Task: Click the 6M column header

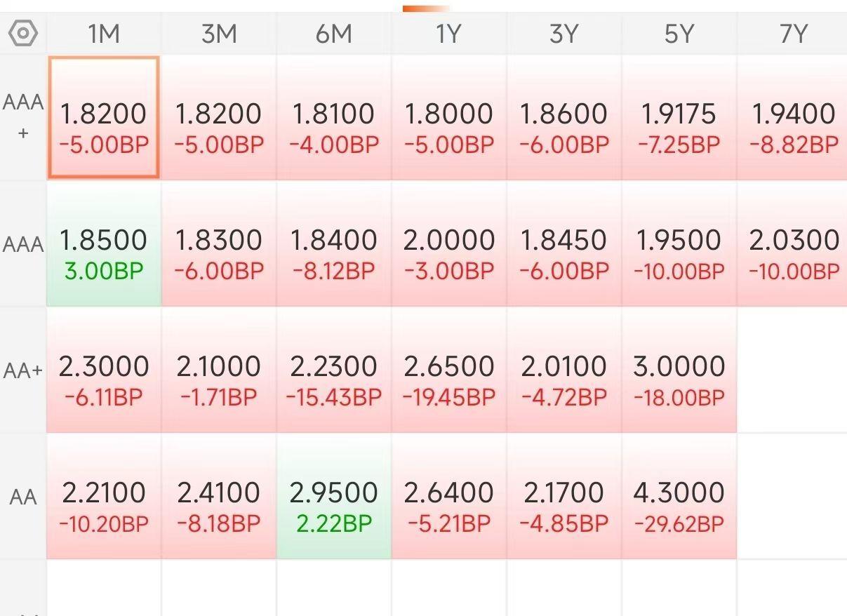Action: tap(334, 34)
